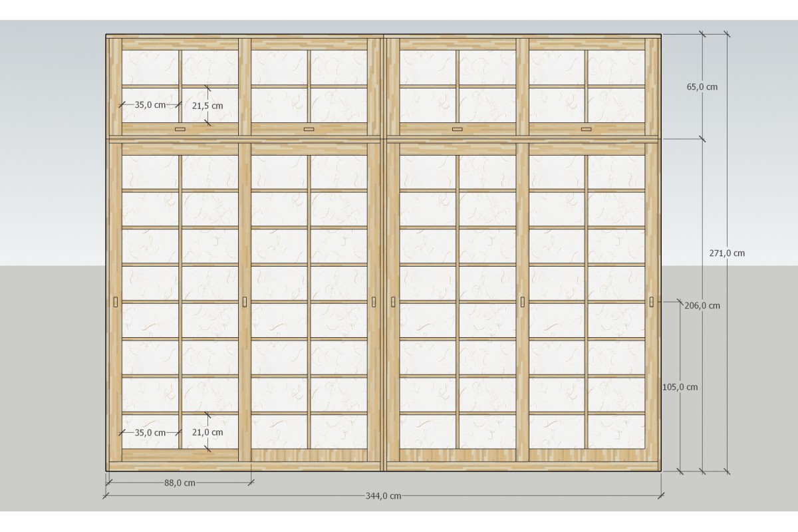The height and width of the screenshot is (532, 798).
Task: Click the 35,0 cm label in upper panel
Action: pos(150,104)
